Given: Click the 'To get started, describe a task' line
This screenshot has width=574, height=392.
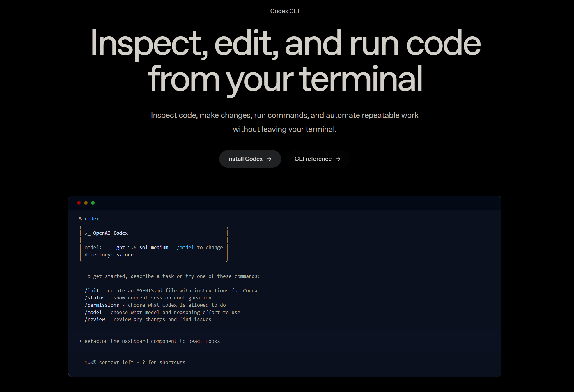Looking at the screenshot, I should pyautogui.click(x=172, y=276).
